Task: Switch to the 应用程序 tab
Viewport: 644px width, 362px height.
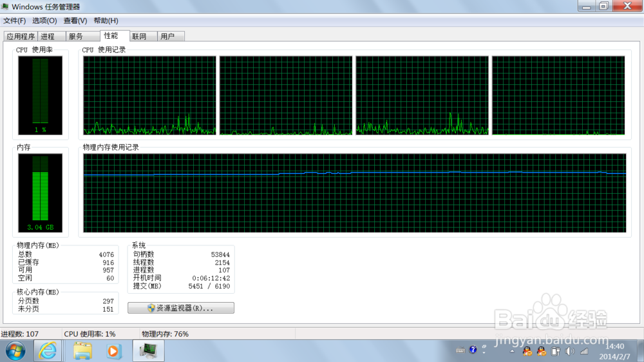Action: pos(21,37)
